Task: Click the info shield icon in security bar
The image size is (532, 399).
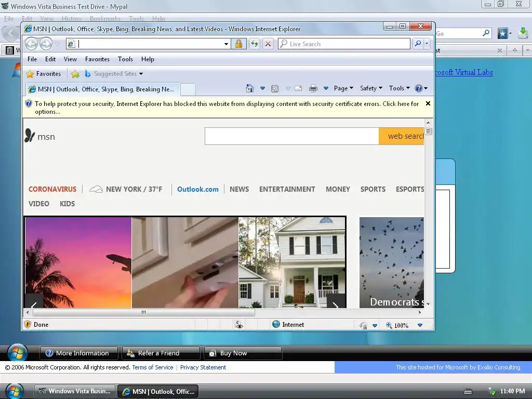Action: point(29,104)
